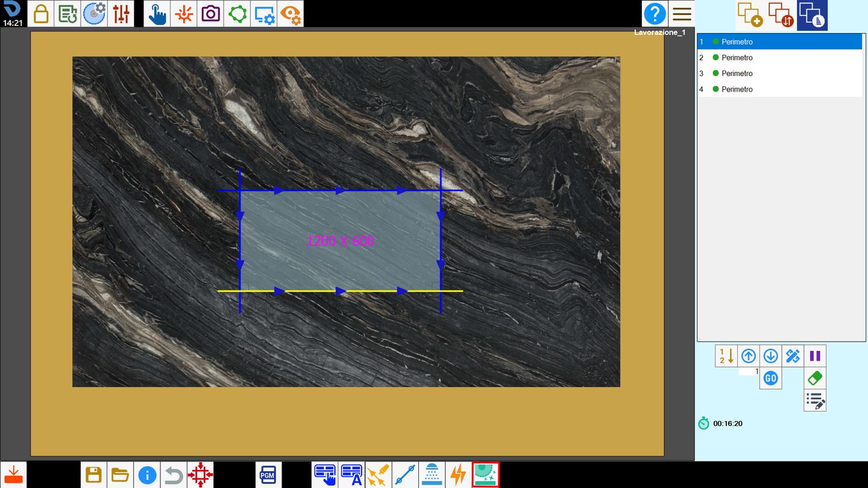
Task: Open the PGM program button
Action: 268,475
